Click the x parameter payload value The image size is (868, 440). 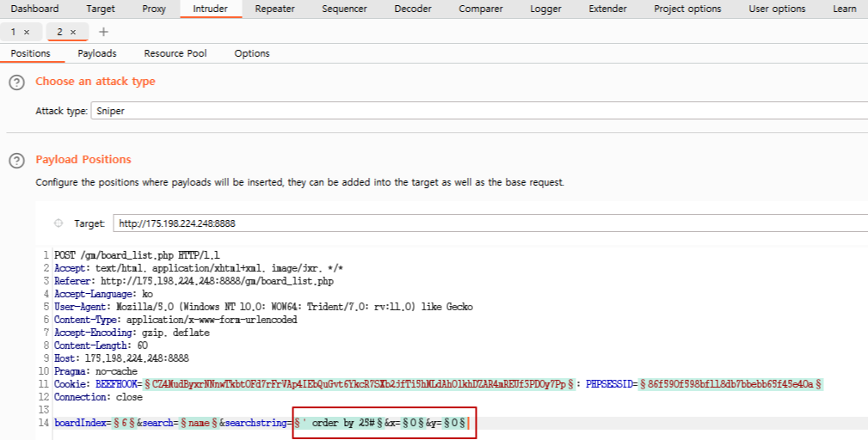click(x=413, y=424)
